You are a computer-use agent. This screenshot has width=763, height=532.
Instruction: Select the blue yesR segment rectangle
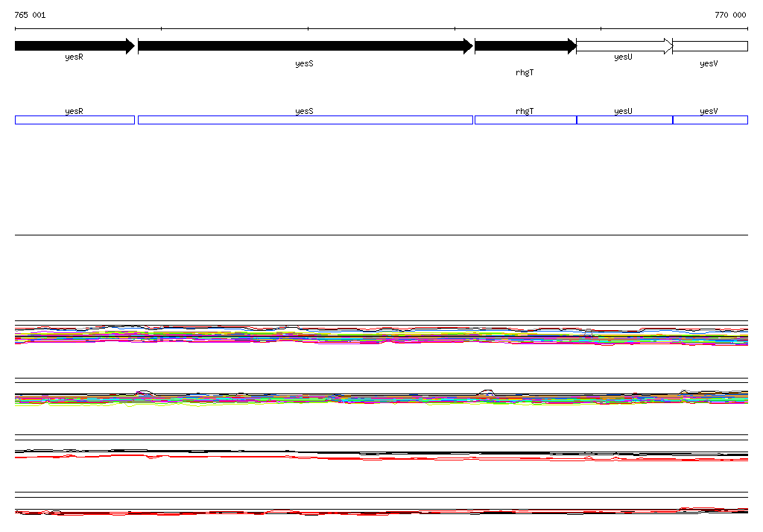tap(75, 120)
